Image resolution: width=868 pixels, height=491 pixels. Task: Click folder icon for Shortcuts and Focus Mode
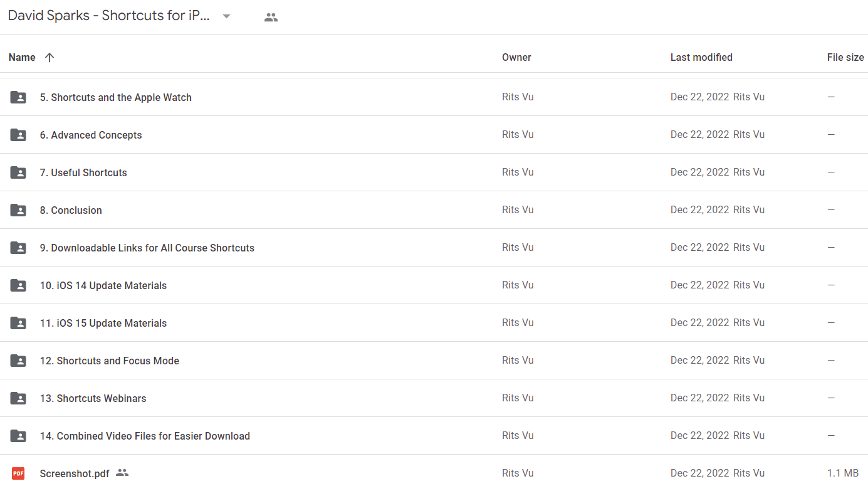tap(18, 361)
